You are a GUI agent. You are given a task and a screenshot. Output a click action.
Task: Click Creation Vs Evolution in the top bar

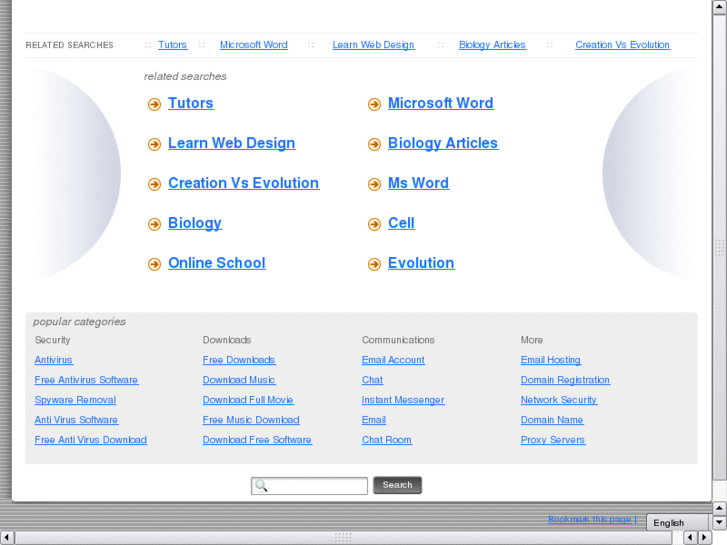[x=622, y=45]
